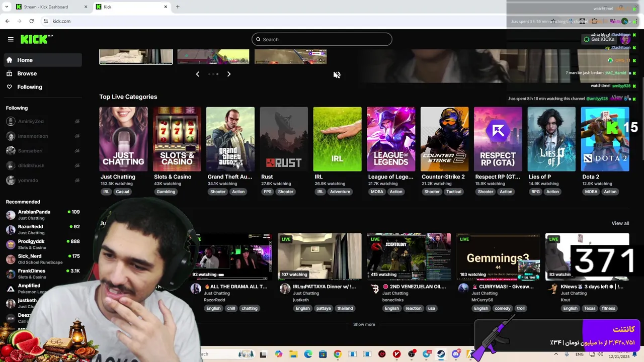
Task: Open recommended channel FrankDimes
Action: 43,274
